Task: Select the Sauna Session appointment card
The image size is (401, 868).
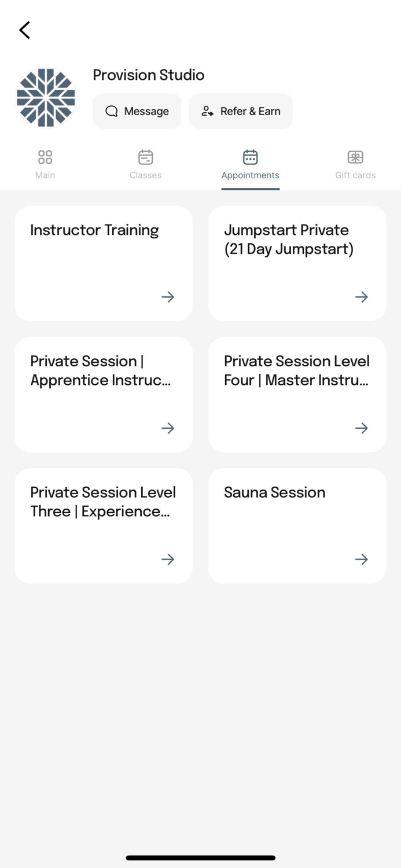Action: 297,525
